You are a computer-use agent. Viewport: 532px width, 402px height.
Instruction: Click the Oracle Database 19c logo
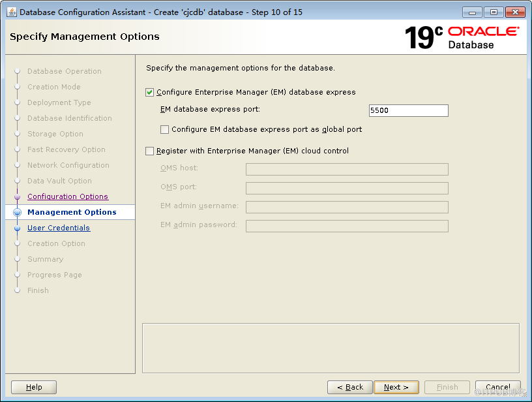click(462, 37)
